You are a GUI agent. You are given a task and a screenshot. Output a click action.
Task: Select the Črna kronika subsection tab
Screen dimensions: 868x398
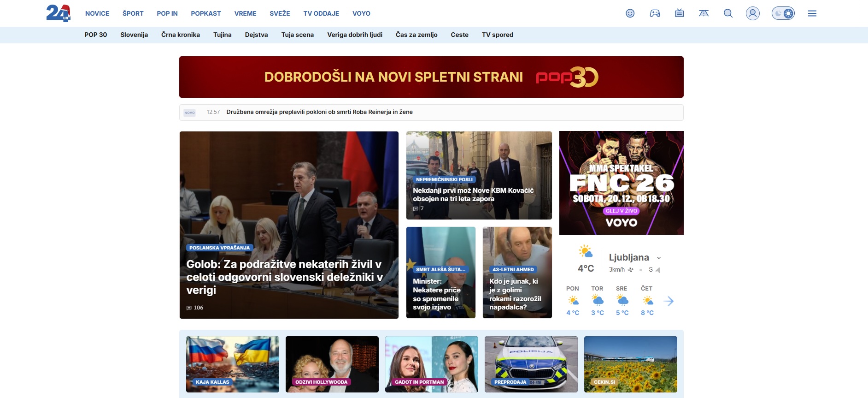coord(180,35)
